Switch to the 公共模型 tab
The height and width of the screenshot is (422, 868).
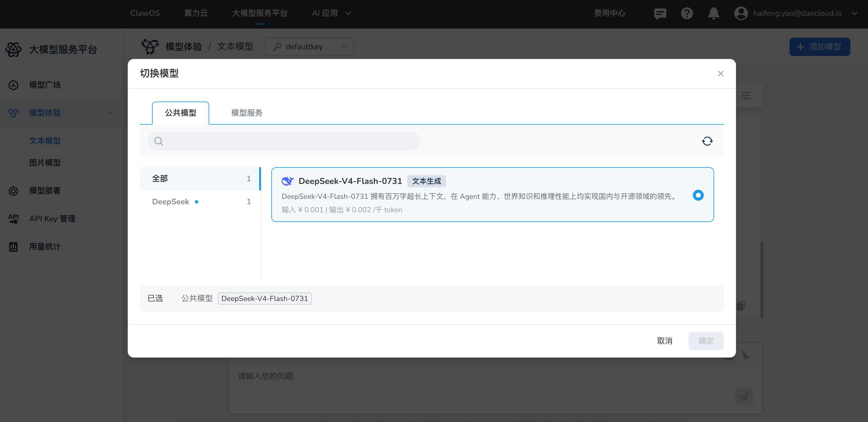click(x=180, y=113)
